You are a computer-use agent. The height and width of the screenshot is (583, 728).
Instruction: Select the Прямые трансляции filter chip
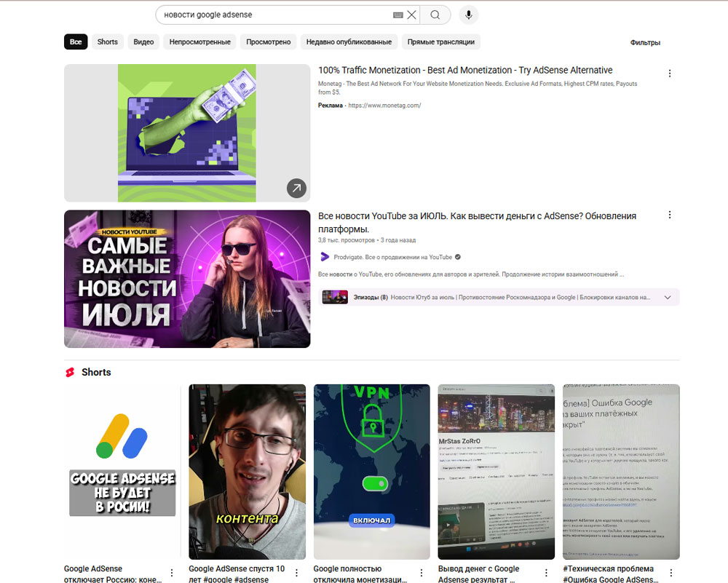[441, 41]
